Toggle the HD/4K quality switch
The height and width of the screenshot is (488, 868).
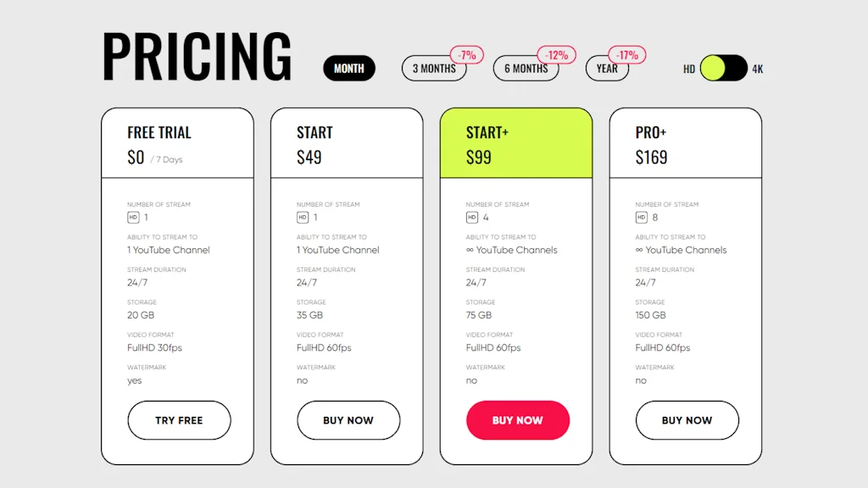click(724, 69)
